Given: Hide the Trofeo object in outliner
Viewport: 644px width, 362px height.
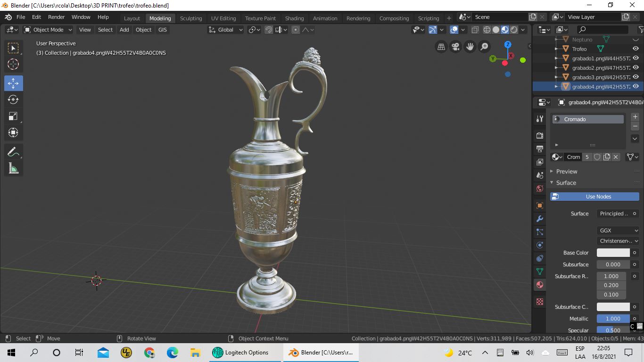Looking at the screenshot, I should tap(636, 49).
